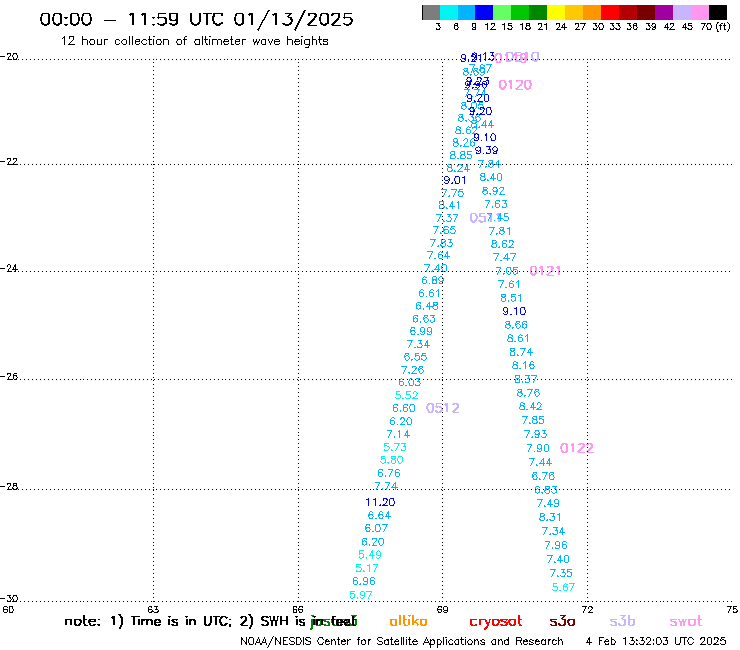The height and width of the screenshot is (650, 740).
Task: Select the 6.48 wave height reading
Action: 427,306
